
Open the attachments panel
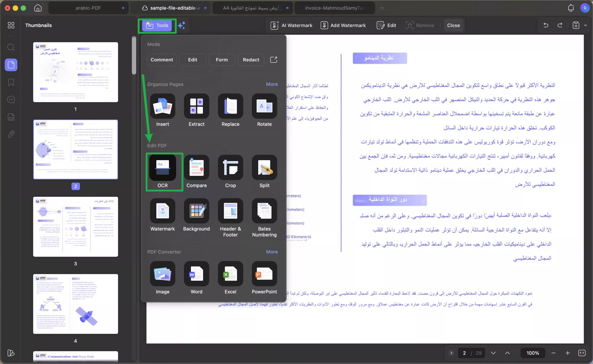[11, 134]
